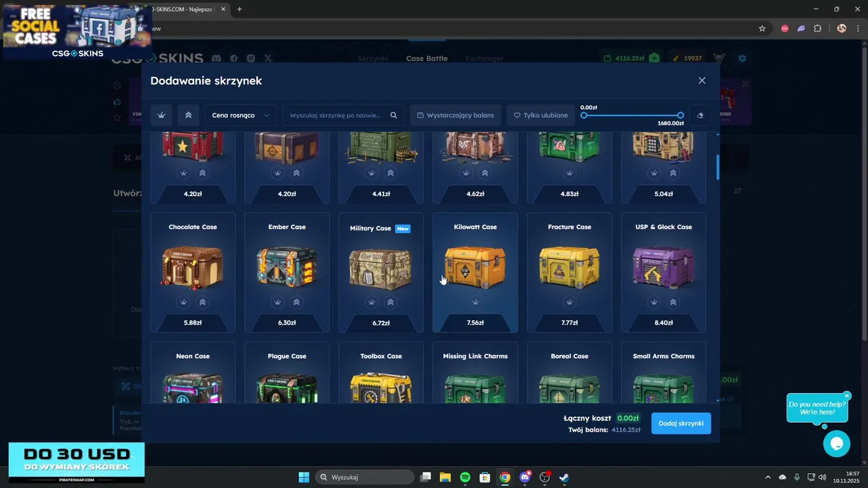Screen dimensions: 868x488
Task: Select the Ember Case card image
Action: [287, 267]
